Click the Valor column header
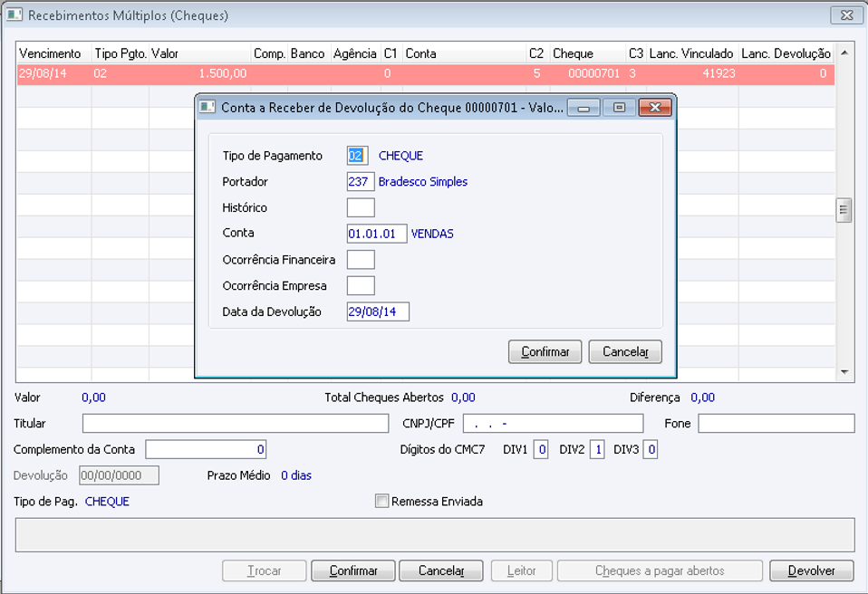This screenshot has height=594, width=868. (x=200, y=53)
